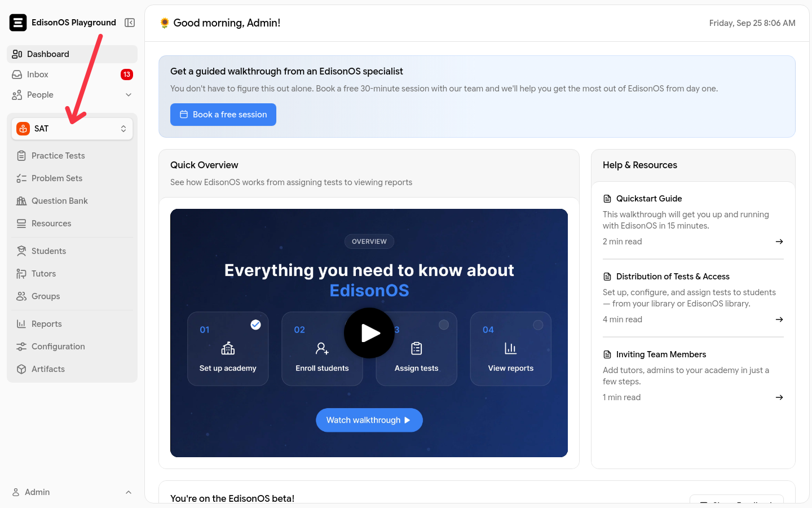The image size is (812, 508).
Task: Click the EdisonOS logo icon
Action: click(x=18, y=23)
